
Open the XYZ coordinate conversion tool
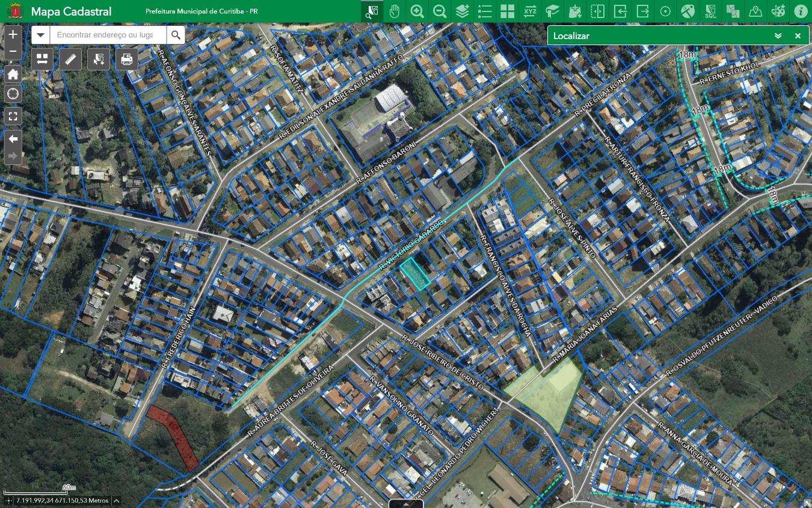point(530,11)
